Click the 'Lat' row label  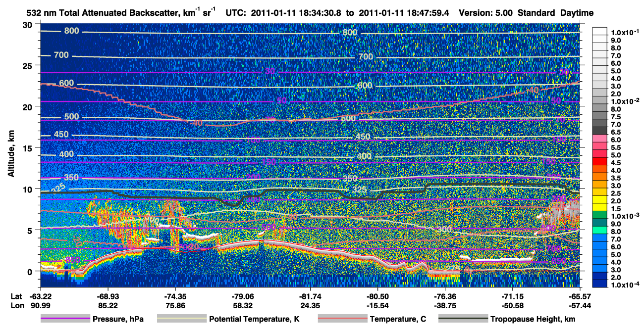[15, 296]
